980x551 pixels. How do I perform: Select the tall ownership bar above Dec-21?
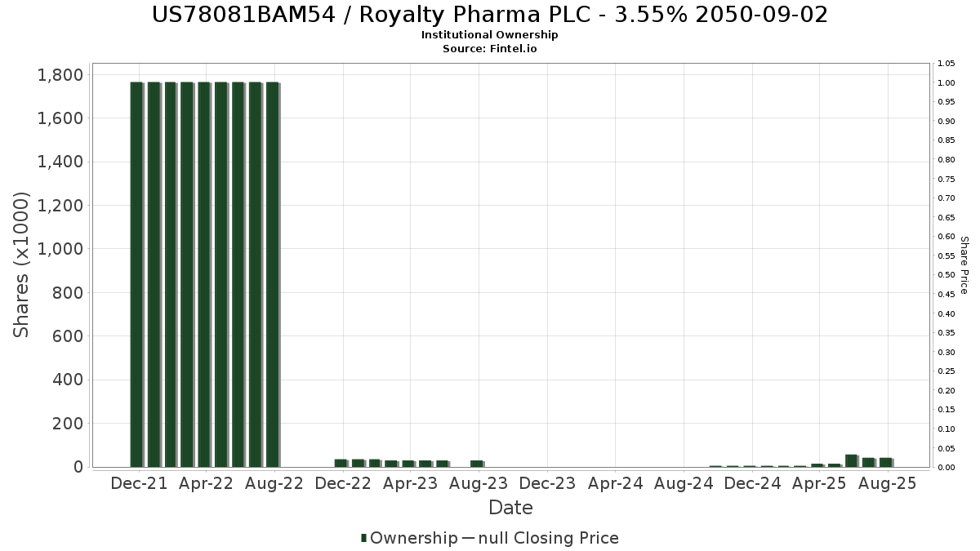coord(136,273)
